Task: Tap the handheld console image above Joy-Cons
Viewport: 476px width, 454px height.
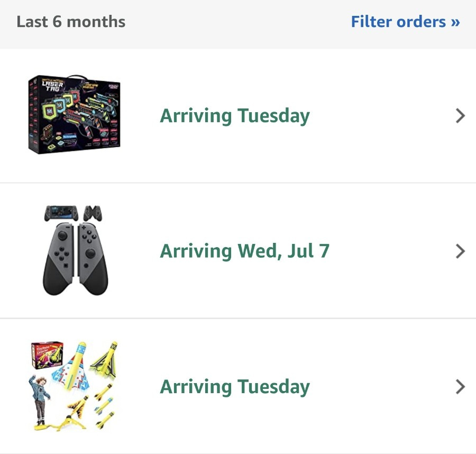Action: [61, 213]
